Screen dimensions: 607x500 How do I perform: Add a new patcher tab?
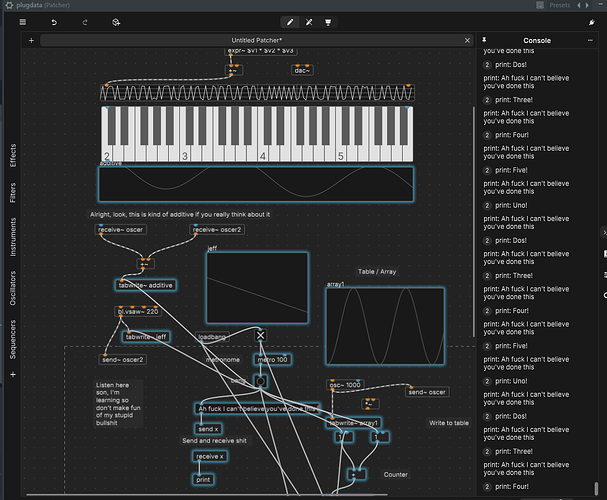31,40
